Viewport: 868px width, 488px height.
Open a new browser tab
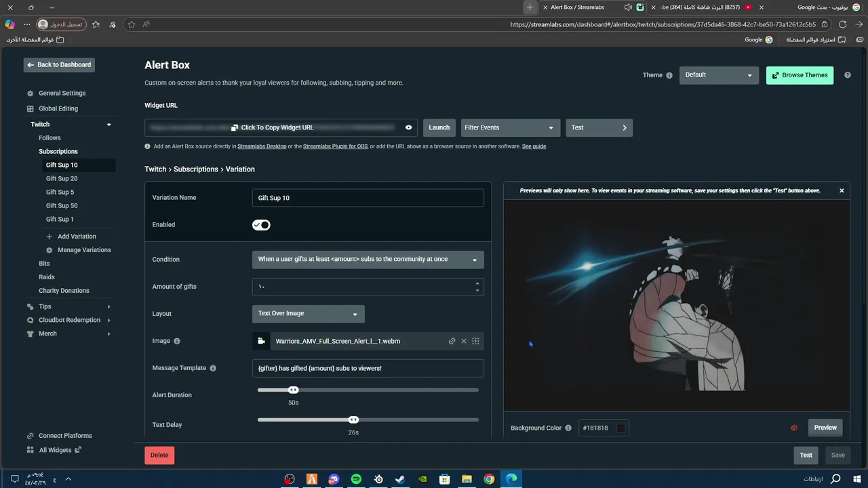click(x=530, y=7)
